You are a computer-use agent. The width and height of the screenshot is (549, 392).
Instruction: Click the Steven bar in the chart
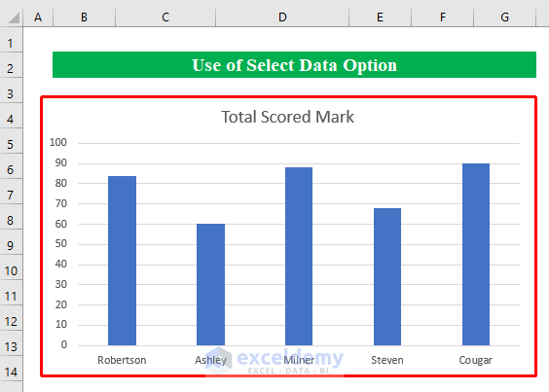[387, 277]
